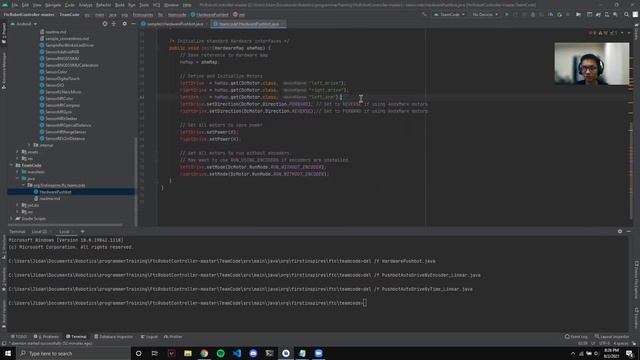The height and width of the screenshot is (360, 640).
Task: Click the Profile app icon
Action: 551,15
